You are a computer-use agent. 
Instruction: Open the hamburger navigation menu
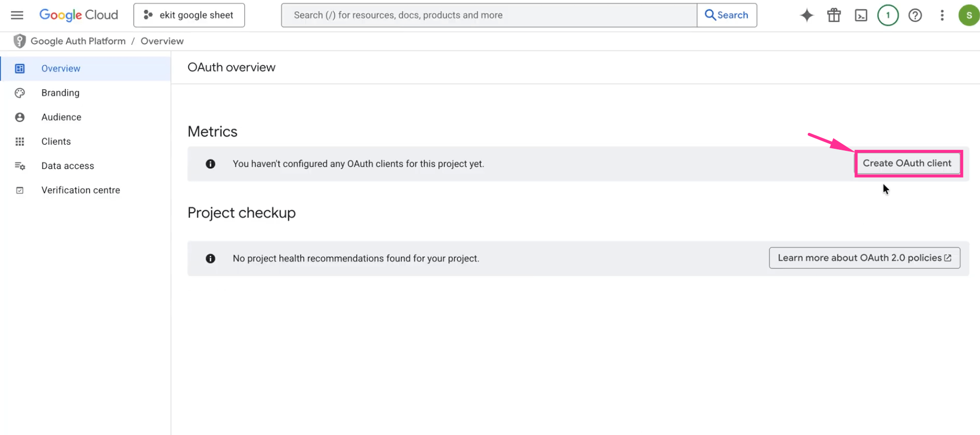[17, 15]
